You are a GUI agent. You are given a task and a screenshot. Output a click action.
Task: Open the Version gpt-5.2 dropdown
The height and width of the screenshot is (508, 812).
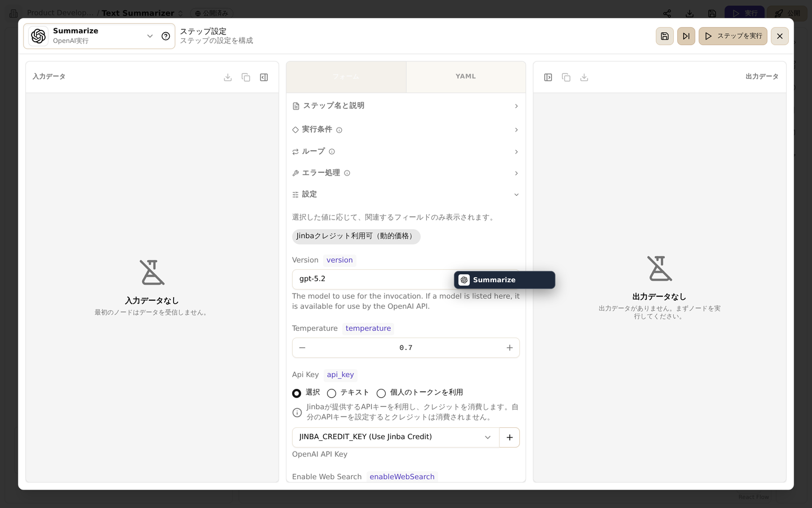tap(406, 279)
